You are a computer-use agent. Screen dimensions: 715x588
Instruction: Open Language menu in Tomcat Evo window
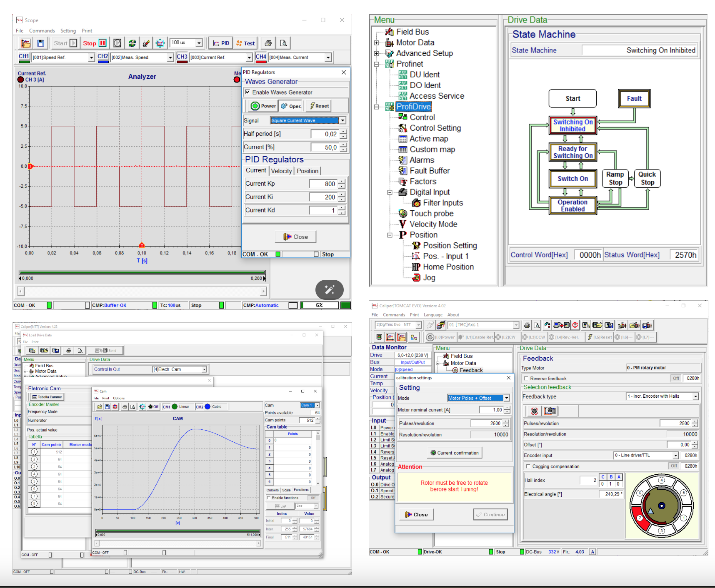433,315
